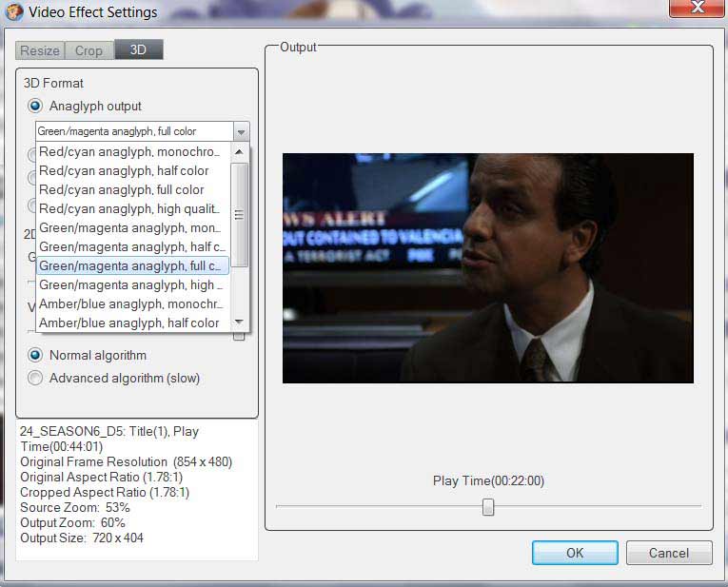Click the Original Frame Resolution (854 x 480) text
This screenshot has height=587, width=728.
tap(126, 461)
